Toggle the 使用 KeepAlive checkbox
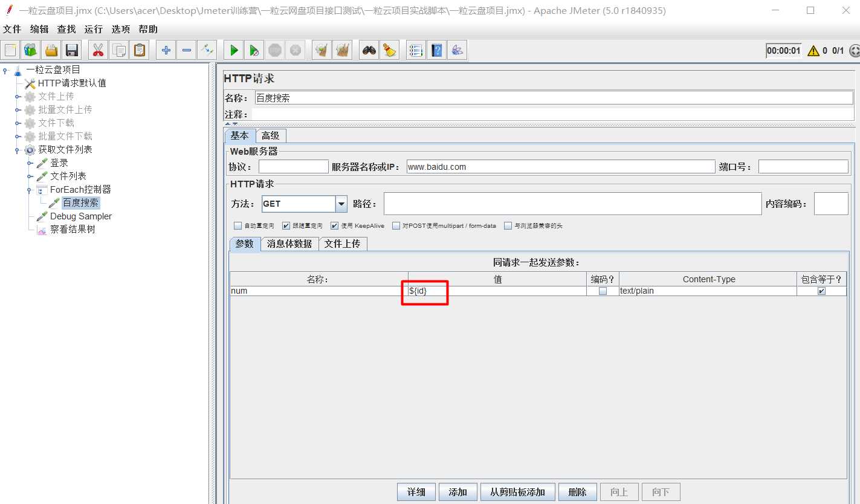Image resolution: width=860 pixels, height=504 pixels. coord(335,226)
